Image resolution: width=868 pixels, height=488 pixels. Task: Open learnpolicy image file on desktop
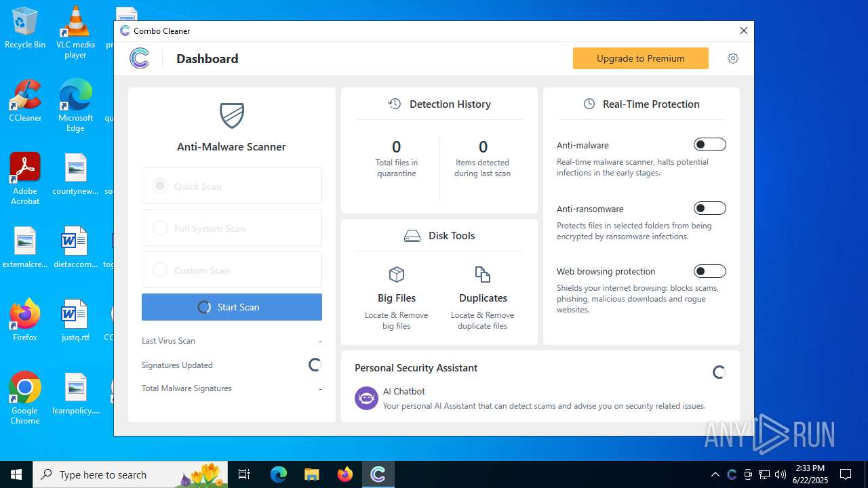[x=75, y=393]
